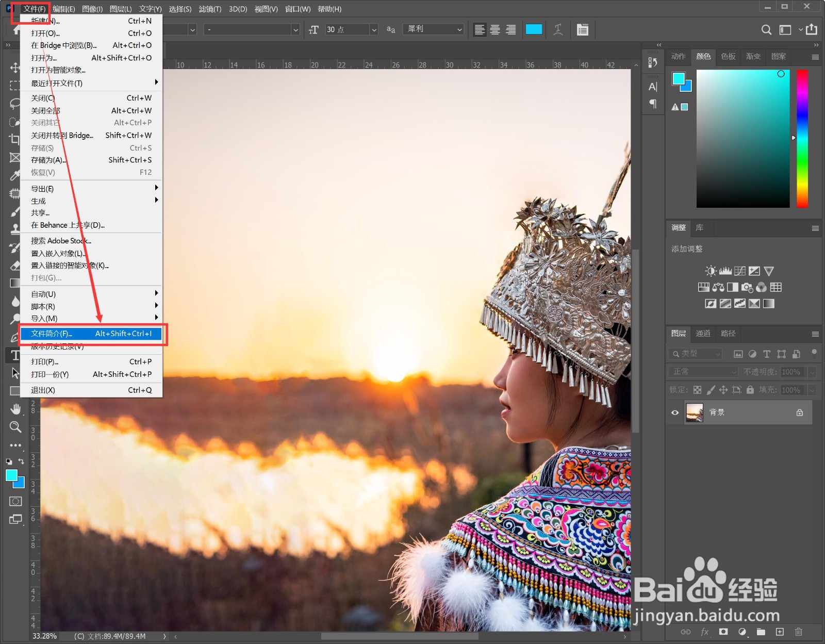Select the Hand tool
This screenshot has height=644, width=825.
click(15, 409)
